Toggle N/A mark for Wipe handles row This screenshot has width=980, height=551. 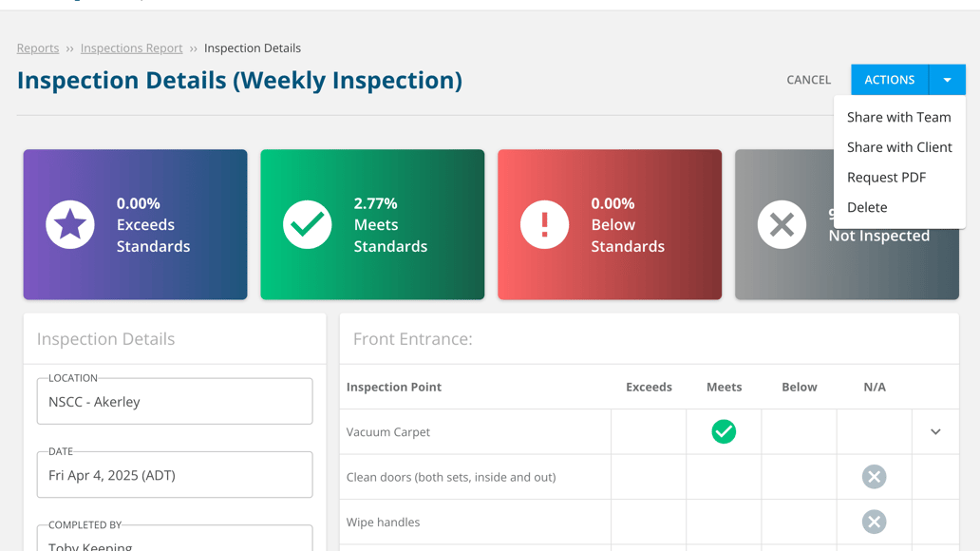point(874,522)
